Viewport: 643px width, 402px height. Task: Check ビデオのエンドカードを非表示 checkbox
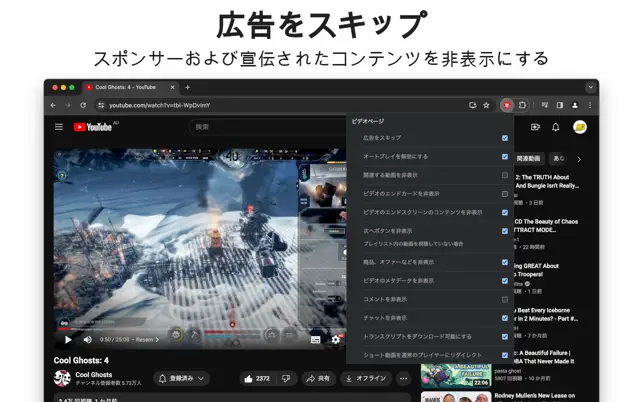tap(505, 194)
